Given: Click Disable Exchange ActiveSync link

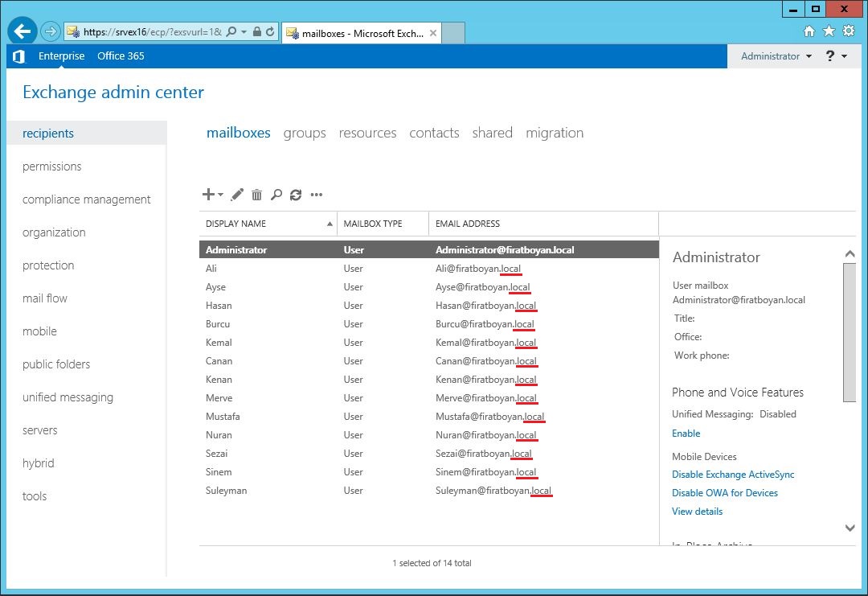Looking at the screenshot, I should 733,474.
